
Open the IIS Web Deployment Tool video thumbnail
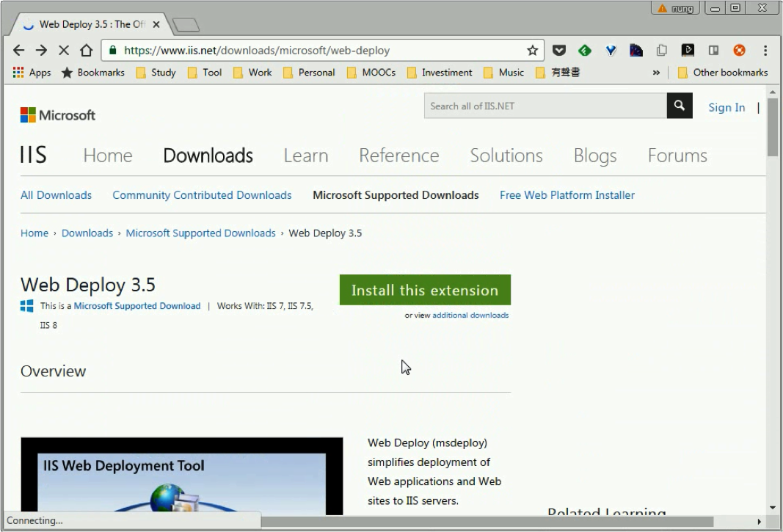[182, 476]
